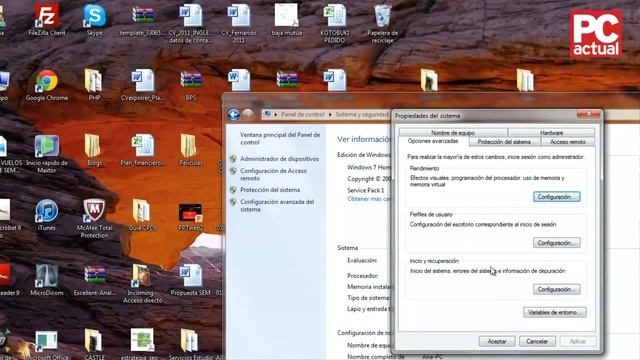Image resolution: width=640 pixels, height=360 pixels.
Task: Open the Acceso remoto tab
Action: (568, 142)
